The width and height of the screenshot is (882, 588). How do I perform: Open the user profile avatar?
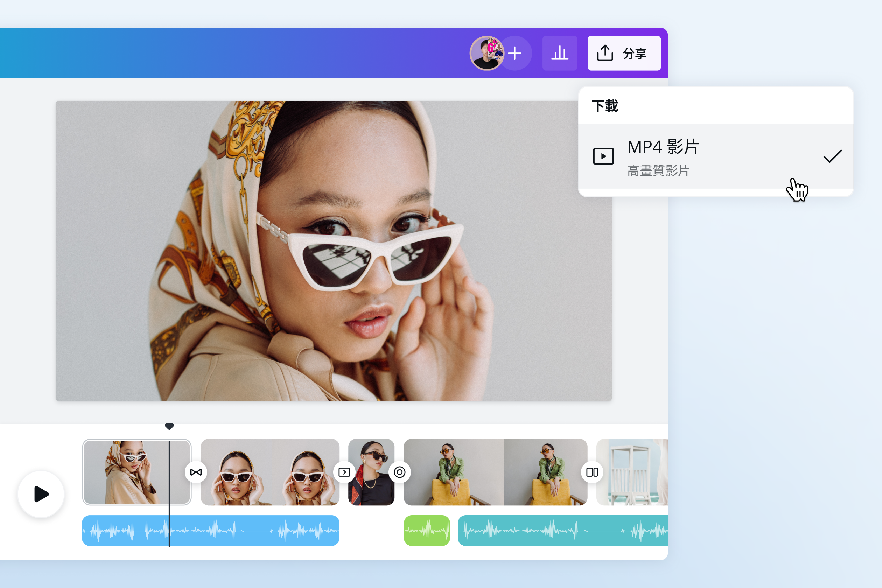pos(487,53)
